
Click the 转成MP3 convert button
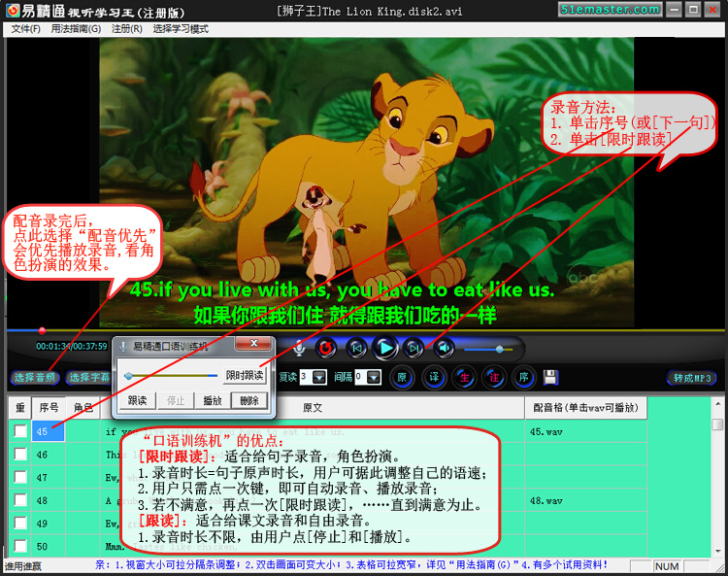coord(692,378)
